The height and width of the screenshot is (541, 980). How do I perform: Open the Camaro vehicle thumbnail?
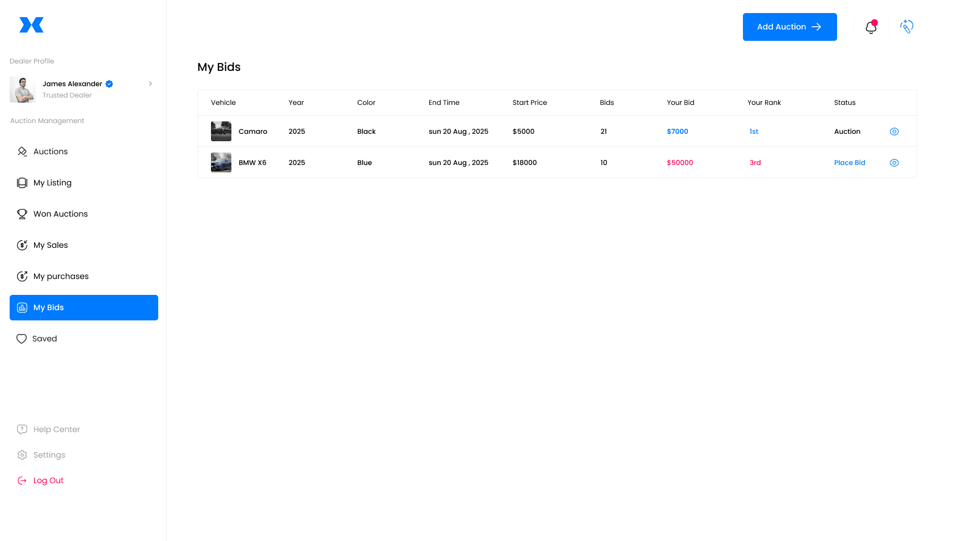pos(221,131)
